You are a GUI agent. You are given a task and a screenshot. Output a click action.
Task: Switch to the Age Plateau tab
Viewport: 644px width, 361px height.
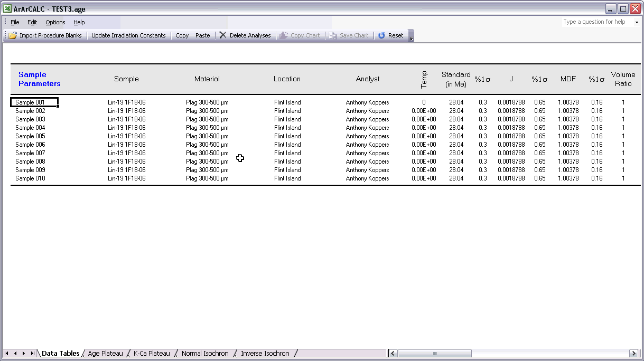(x=105, y=353)
